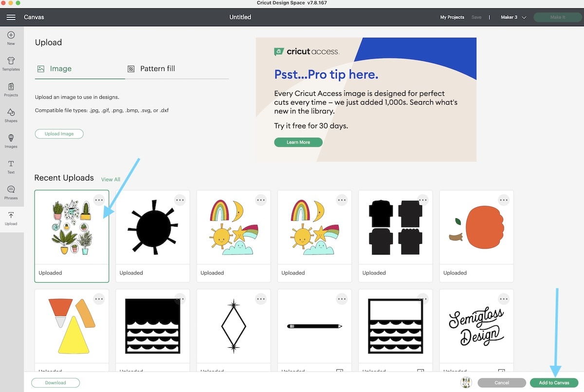Switch to the Pattern fill tab
The image size is (584, 392).
click(x=151, y=69)
